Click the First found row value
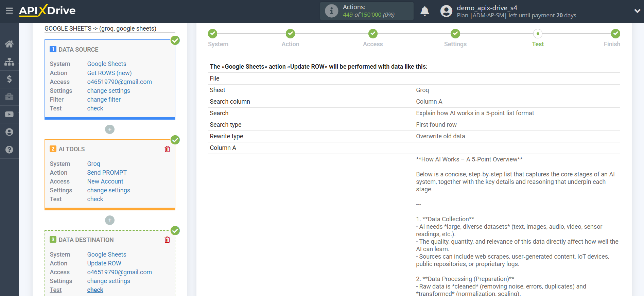 pyautogui.click(x=436, y=125)
